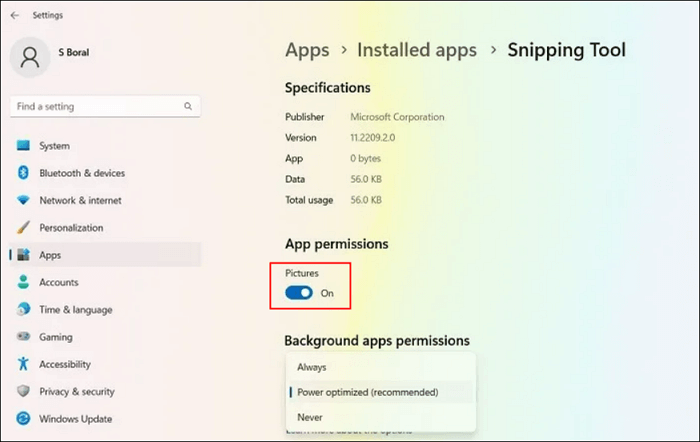
Task: Select Never for background apps permission
Action: 310,417
